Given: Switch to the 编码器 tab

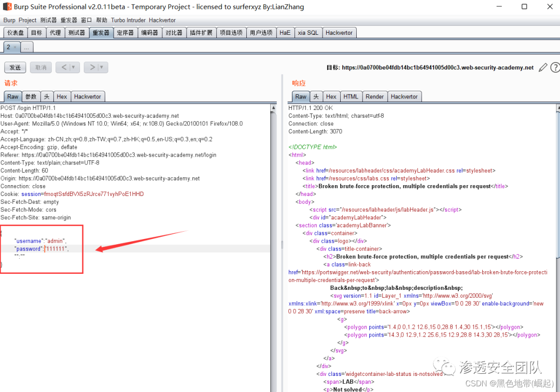Looking at the screenshot, I should point(150,33).
